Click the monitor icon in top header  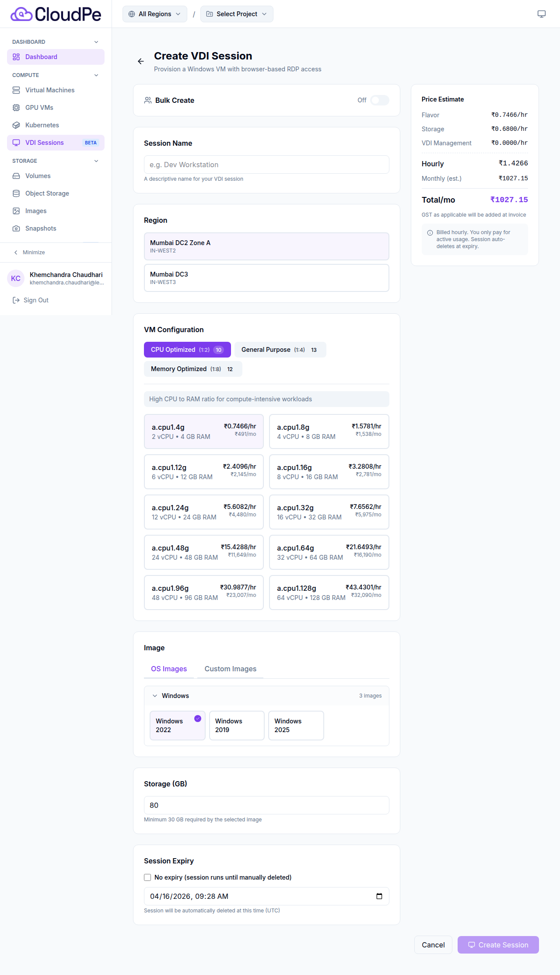[x=542, y=14]
